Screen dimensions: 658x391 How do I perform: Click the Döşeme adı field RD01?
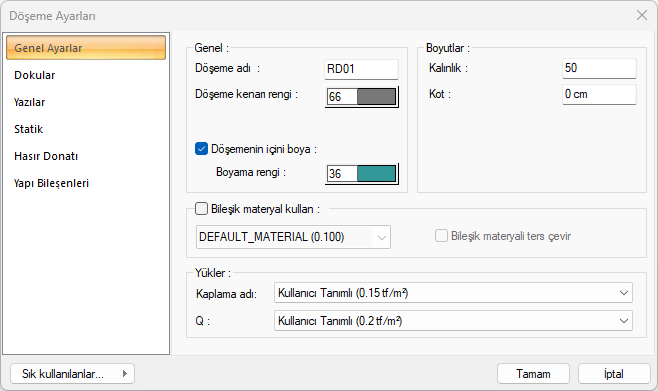point(361,69)
